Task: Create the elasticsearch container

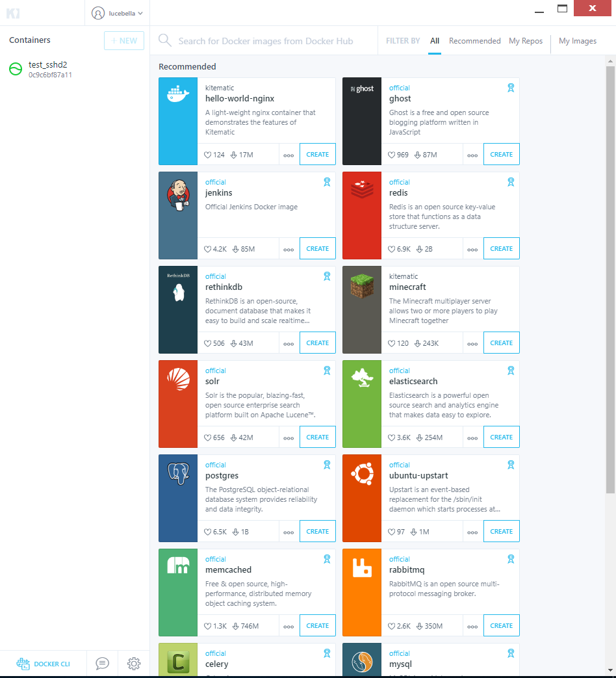Action: pos(502,437)
